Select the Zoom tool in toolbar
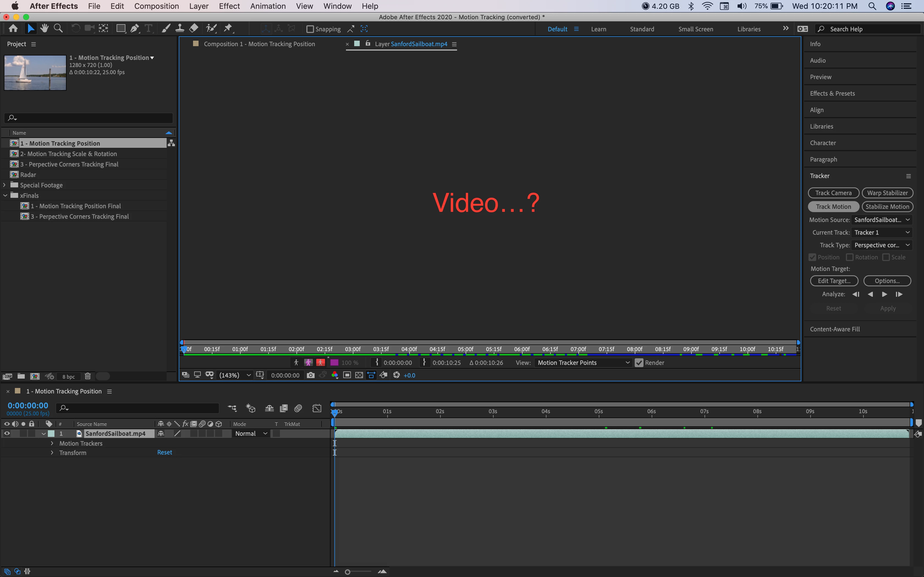924x577 pixels. 58,28
